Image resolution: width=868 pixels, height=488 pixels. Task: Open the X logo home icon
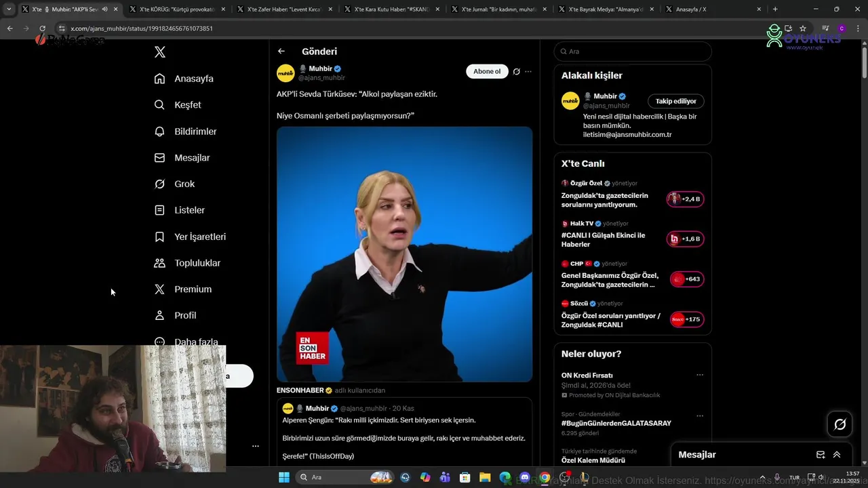pos(160,52)
